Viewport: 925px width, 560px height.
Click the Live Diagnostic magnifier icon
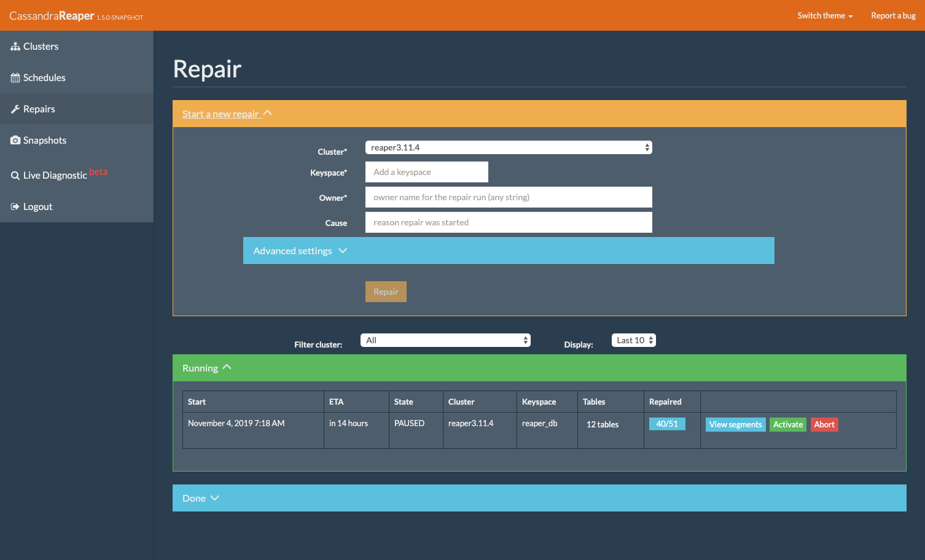pos(15,176)
